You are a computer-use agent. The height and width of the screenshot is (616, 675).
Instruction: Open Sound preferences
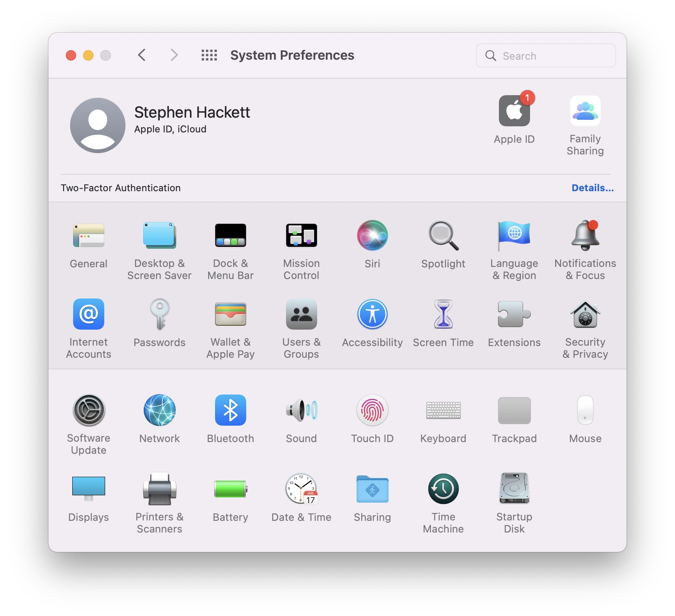(302, 411)
